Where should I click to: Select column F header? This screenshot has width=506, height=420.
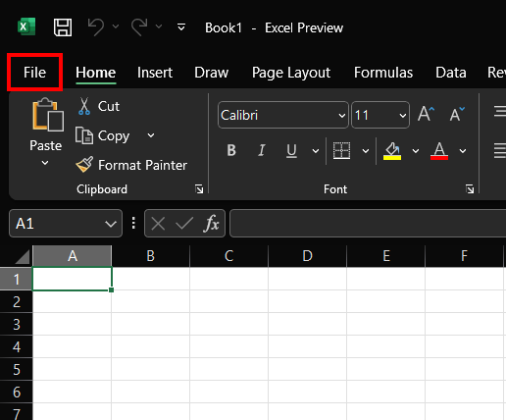tap(464, 256)
